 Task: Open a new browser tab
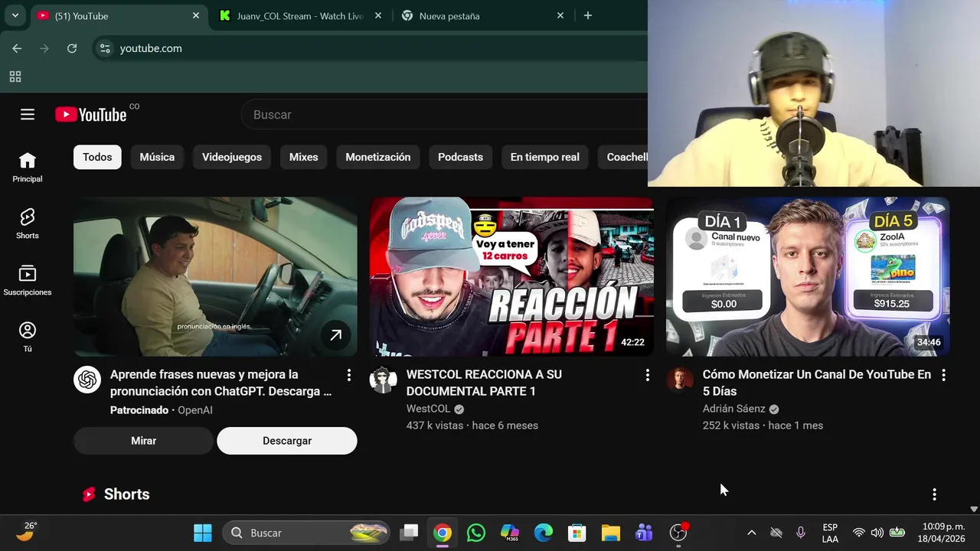[x=588, y=15]
